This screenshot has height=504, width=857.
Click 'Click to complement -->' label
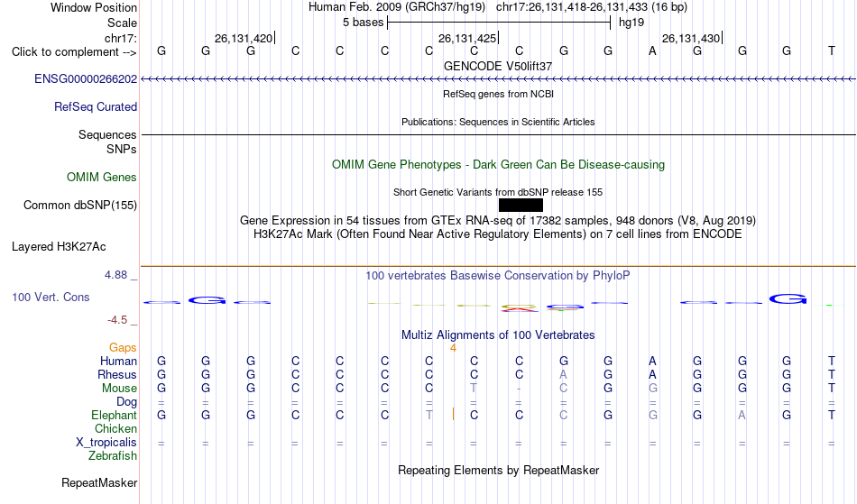point(74,52)
